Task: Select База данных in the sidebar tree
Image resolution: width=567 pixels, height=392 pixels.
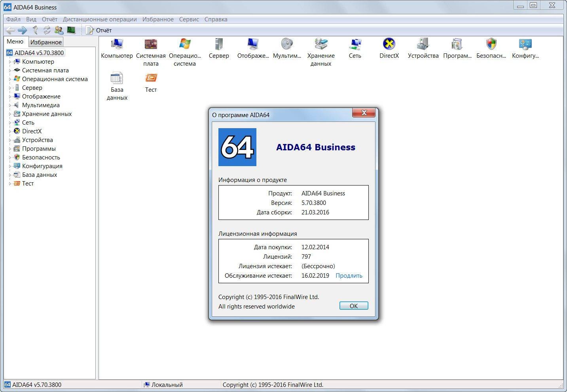Action: coord(40,175)
